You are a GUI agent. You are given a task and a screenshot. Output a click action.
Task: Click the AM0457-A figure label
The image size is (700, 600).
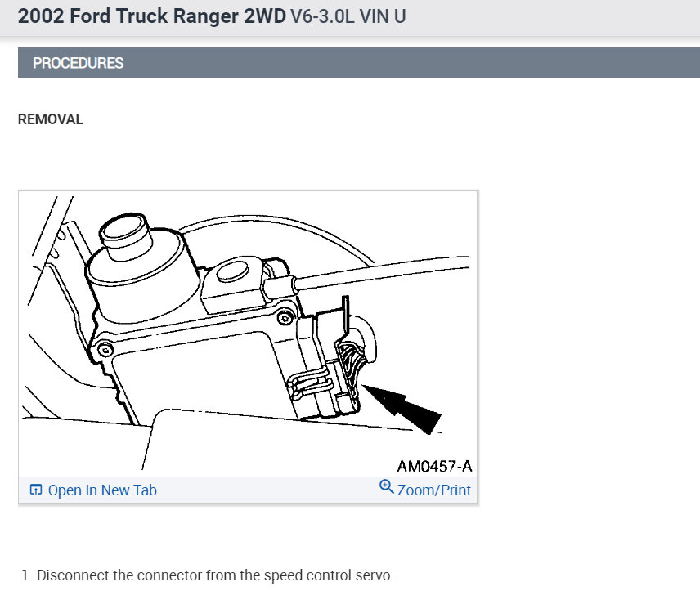coord(434,466)
